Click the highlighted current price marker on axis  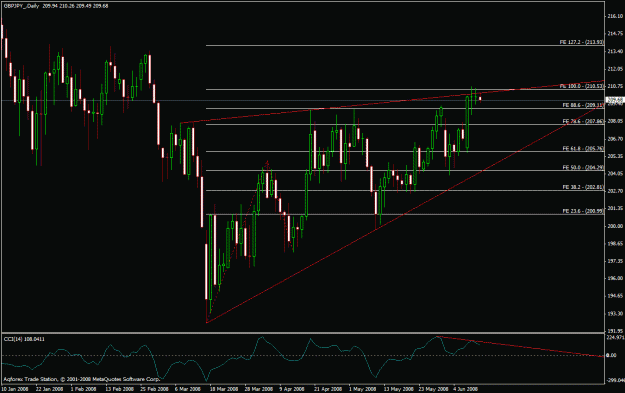tap(615, 100)
